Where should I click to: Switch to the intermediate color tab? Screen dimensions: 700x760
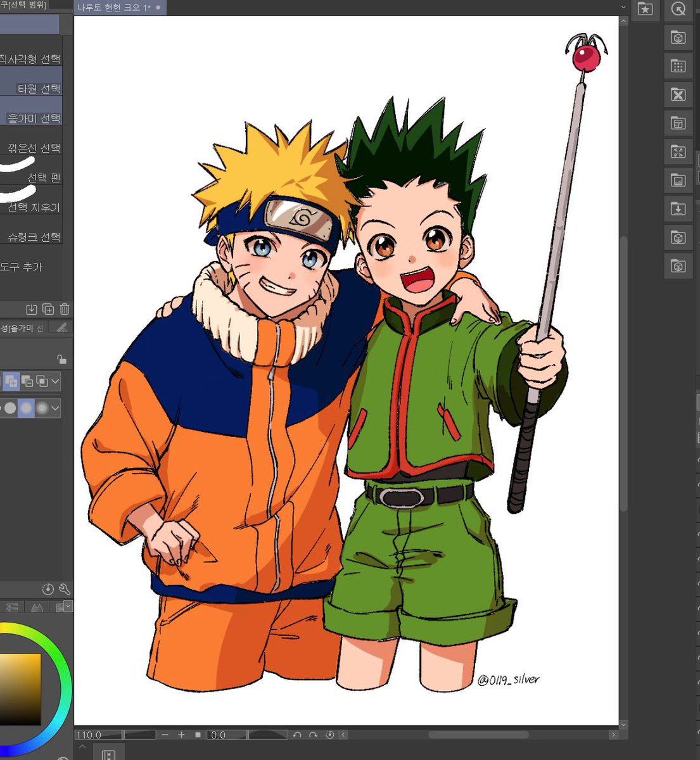pos(37,607)
